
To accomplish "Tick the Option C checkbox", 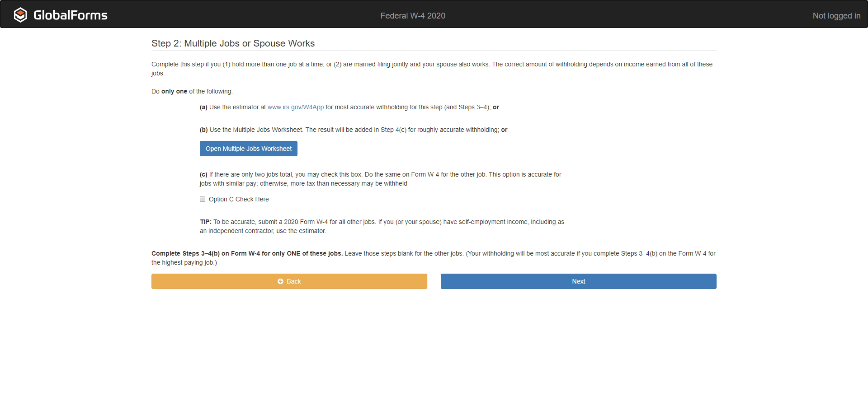I will point(203,199).
